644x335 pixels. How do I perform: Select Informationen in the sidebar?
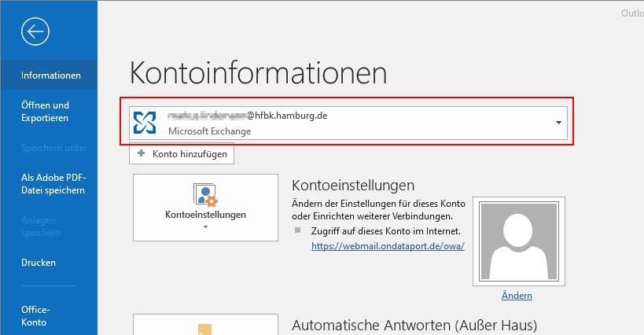(49, 75)
